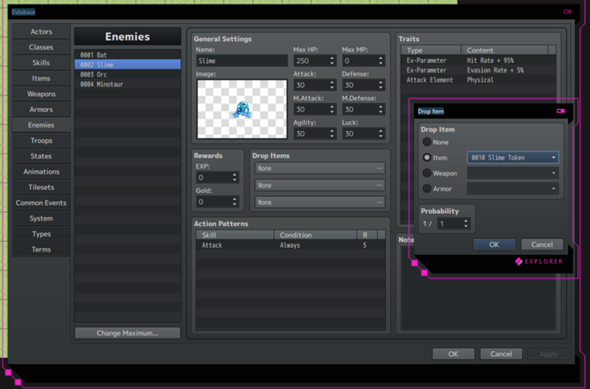Image resolution: width=590 pixels, height=389 pixels.
Task: Open the Types tab
Action: [41, 234]
